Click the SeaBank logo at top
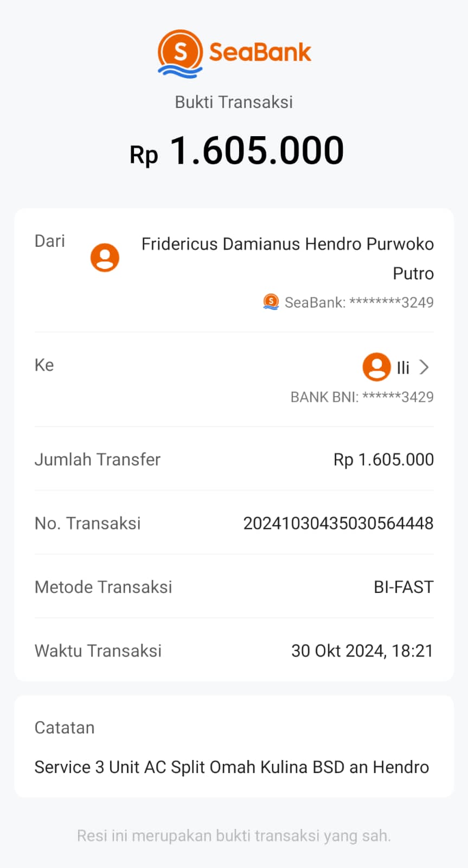This screenshot has height=868, width=468. (x=234, y=53)
